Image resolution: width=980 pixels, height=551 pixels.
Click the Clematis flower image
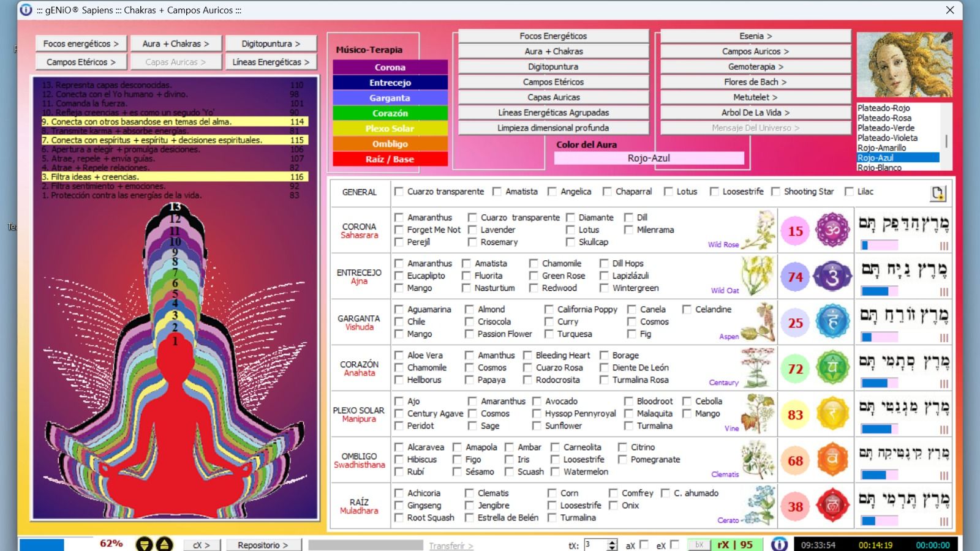pos(758,459)
